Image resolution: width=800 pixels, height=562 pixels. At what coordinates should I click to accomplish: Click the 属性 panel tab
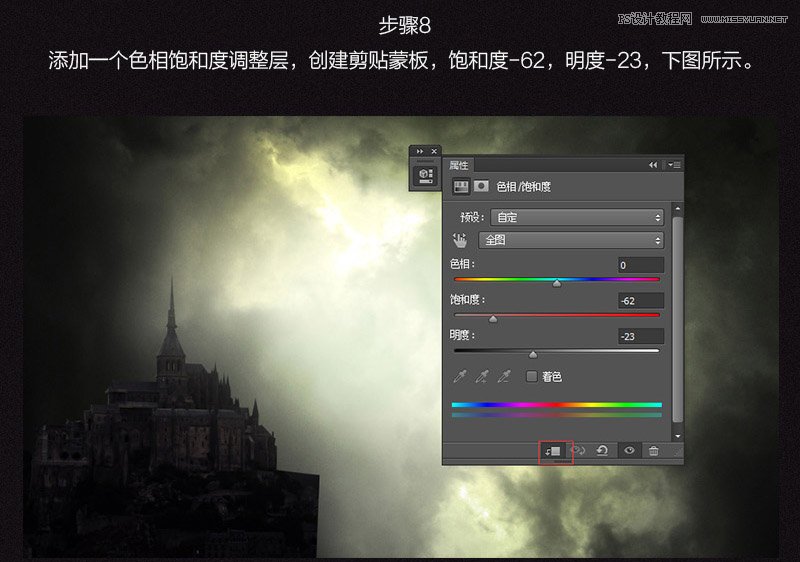(x=458, y=165)
